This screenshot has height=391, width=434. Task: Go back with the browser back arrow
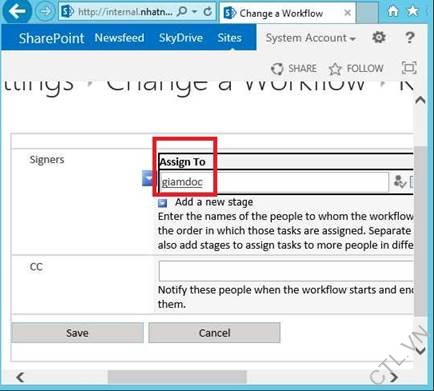point(17,11)
